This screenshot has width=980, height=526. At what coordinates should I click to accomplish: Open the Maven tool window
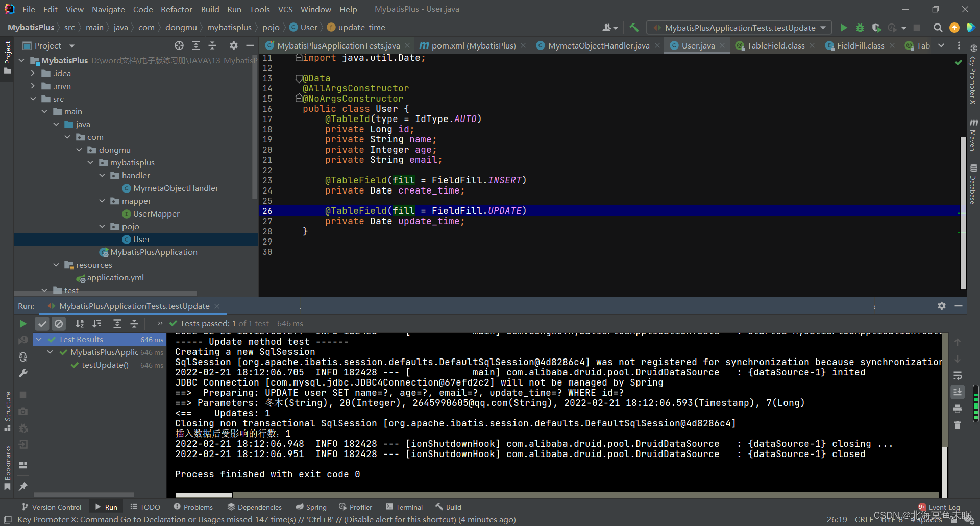click(973, 135)
